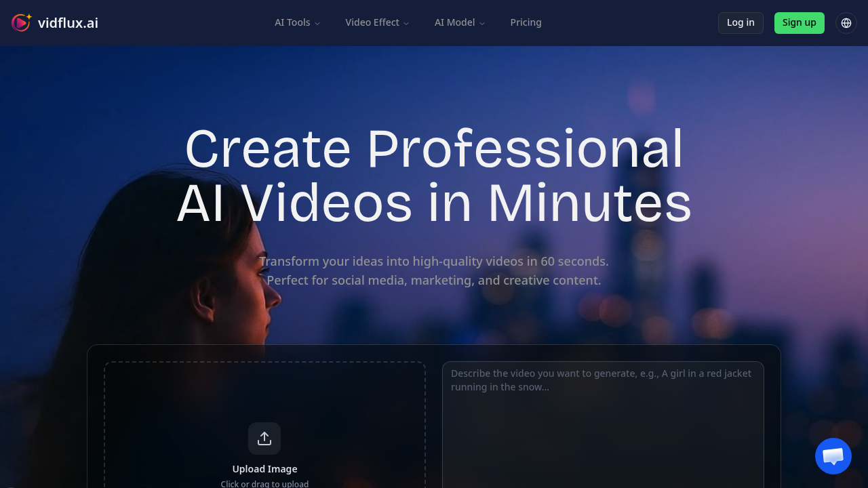Viewport: 868px width, 488px height.
Task: Click the vidflux.ai play logo icon
Action: click(21, 22)
